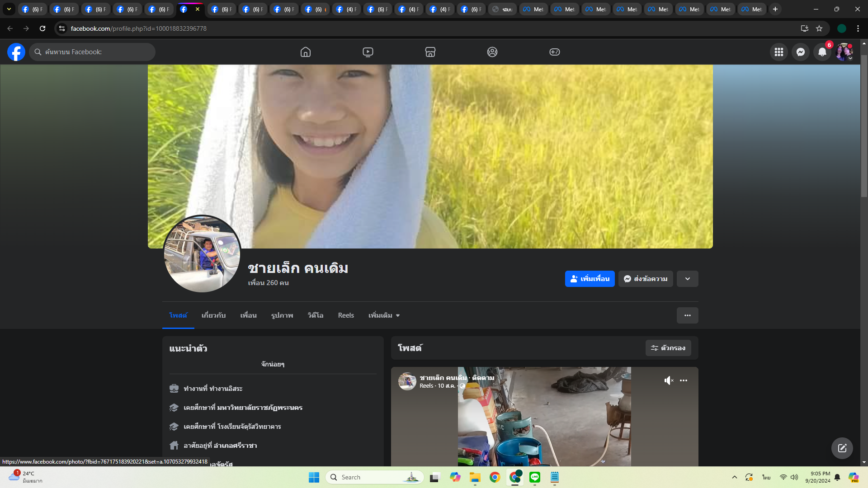Screen dimensions: 868x488
Task: Open the Facebook grid menu icon
Action: (779, 52)
